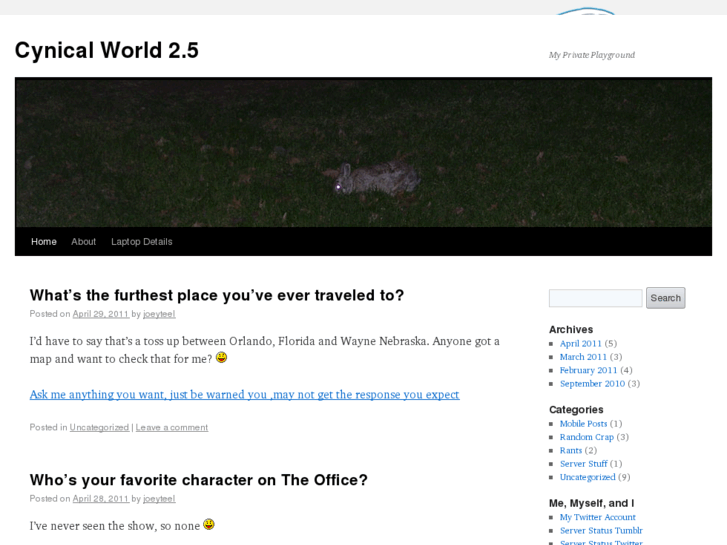727x545 pixels.
Task: Open the Home menu item
Action: pyautogui.click(x=44, y=242)
